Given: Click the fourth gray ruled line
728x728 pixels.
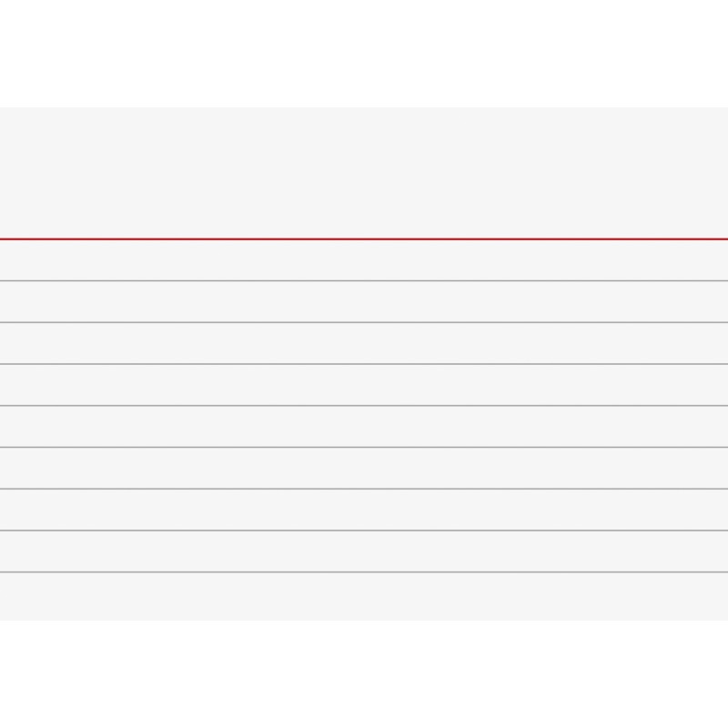Looking at the screenshot, I should tap(364, 406).
